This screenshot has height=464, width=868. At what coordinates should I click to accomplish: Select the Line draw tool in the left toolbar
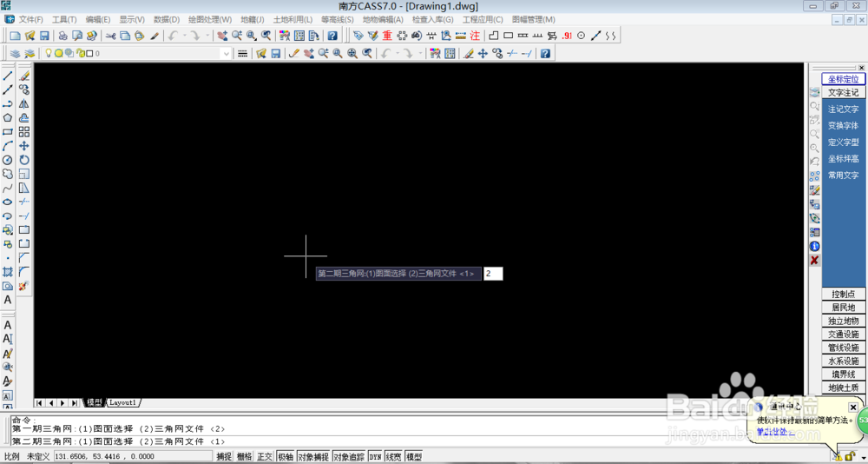(8, 76)
